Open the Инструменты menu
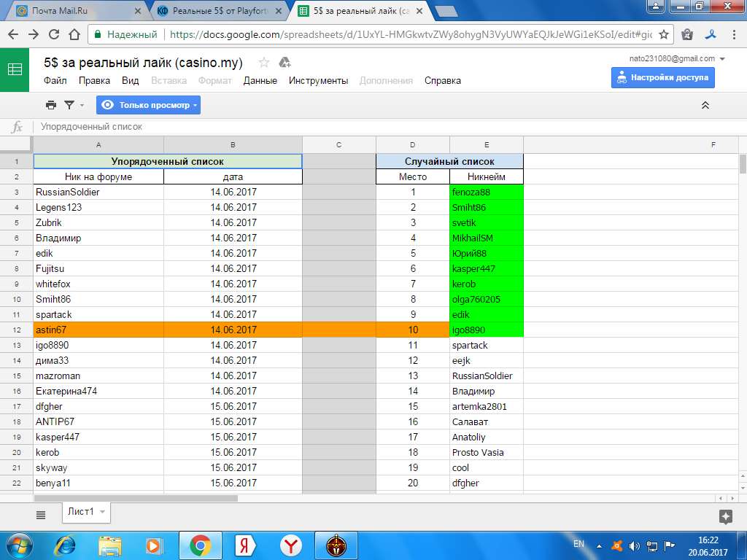The width and height of the screenshot is (747, 560). click(x=318, y=81)
